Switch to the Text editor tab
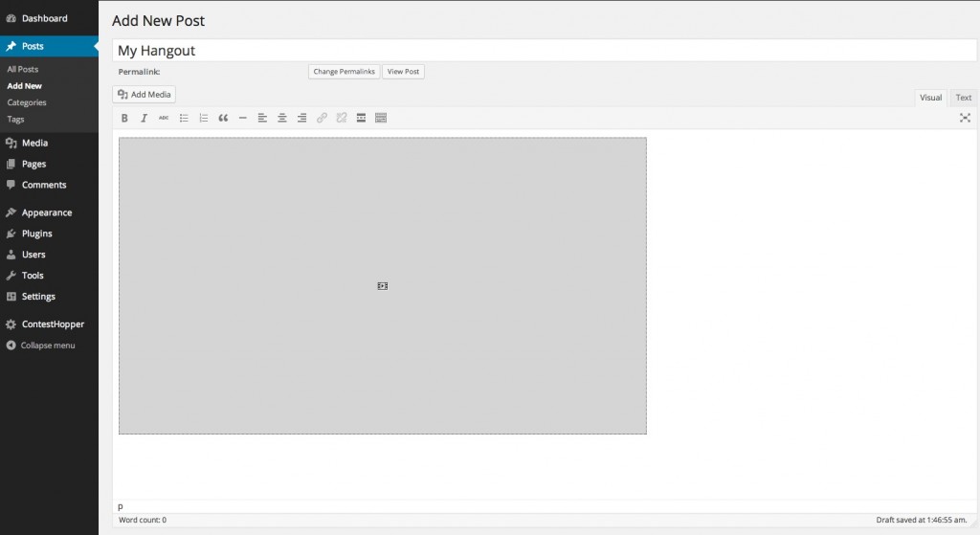The width and height of the screenshot is (980, 535). point(963,98)
